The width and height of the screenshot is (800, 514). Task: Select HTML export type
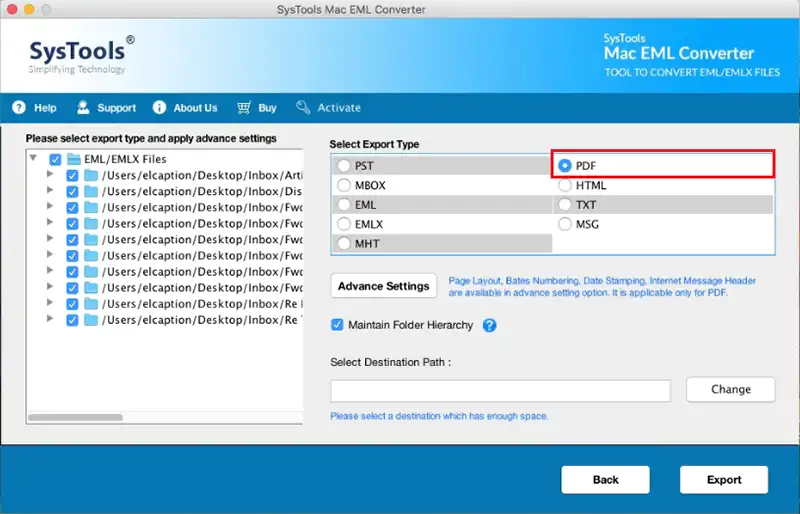coord(565,185)
